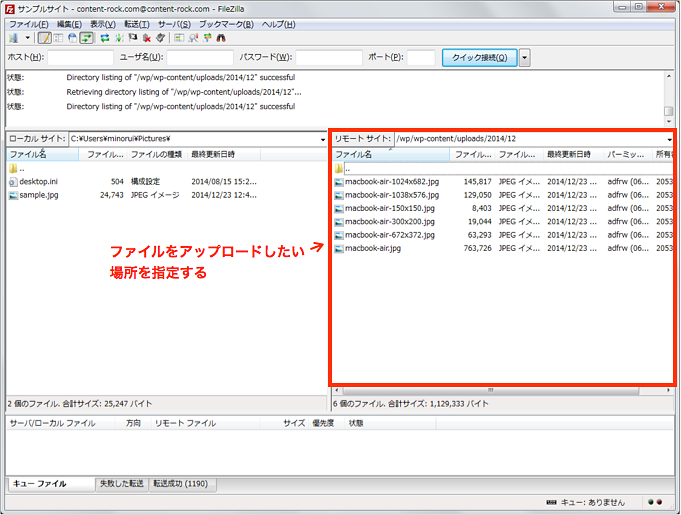This screenshot has height=515, width=681.
Task: Click the macbook-air.jpg file icon
Action: [339, 249]
